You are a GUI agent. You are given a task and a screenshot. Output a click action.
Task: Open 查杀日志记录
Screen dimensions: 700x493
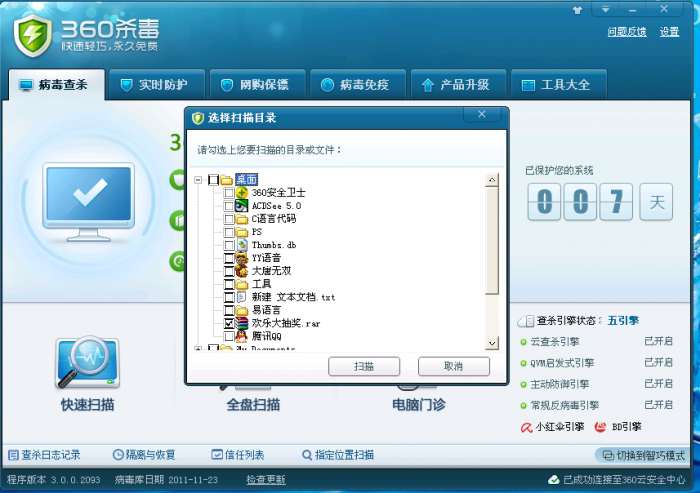pyautogui.click(x=44, y=455)
